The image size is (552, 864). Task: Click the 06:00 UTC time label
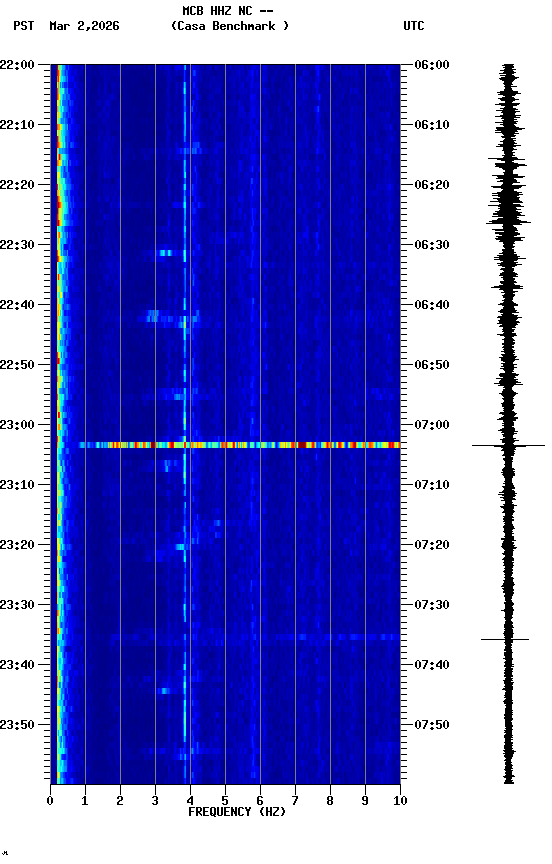pyautogui.click(x=432, y=65)
